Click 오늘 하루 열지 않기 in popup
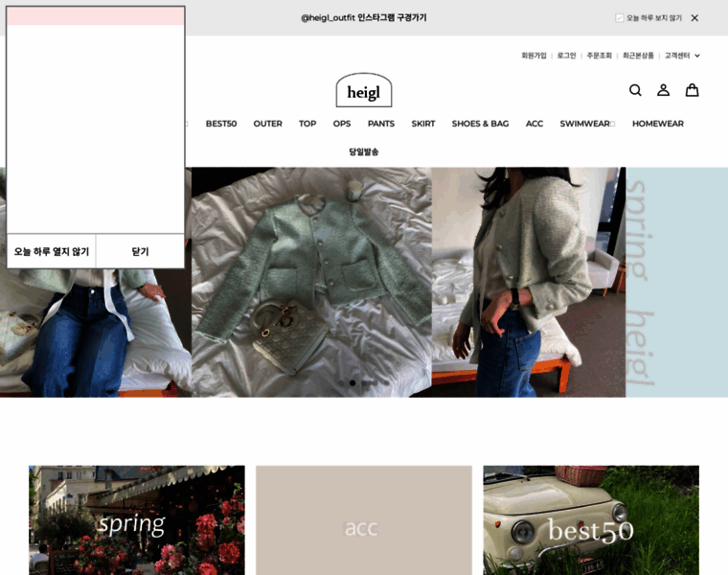This screenshot has width=728, height=575. coord(51,251)
